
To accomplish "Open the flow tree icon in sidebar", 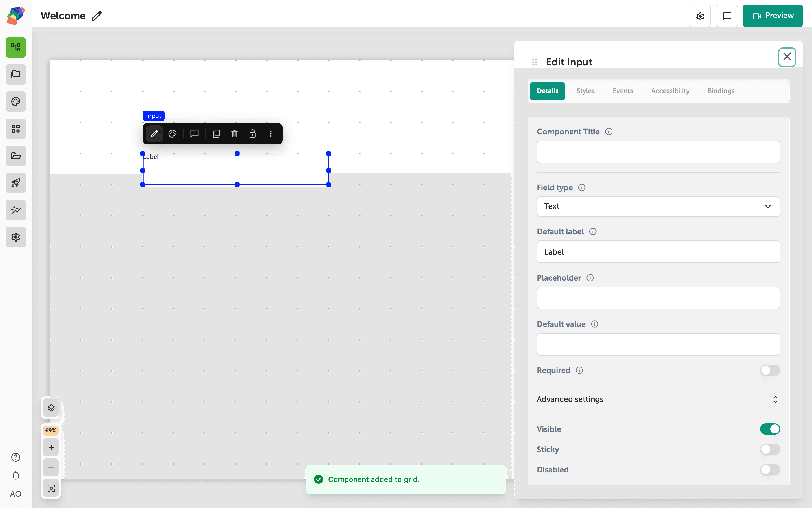I will pos(16,47).
